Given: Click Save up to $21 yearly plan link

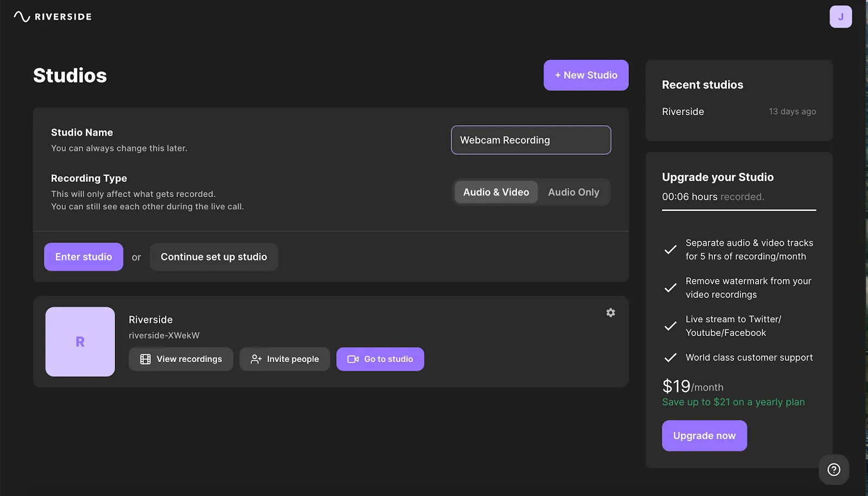Looking at the screenshot, I should 733,402.
